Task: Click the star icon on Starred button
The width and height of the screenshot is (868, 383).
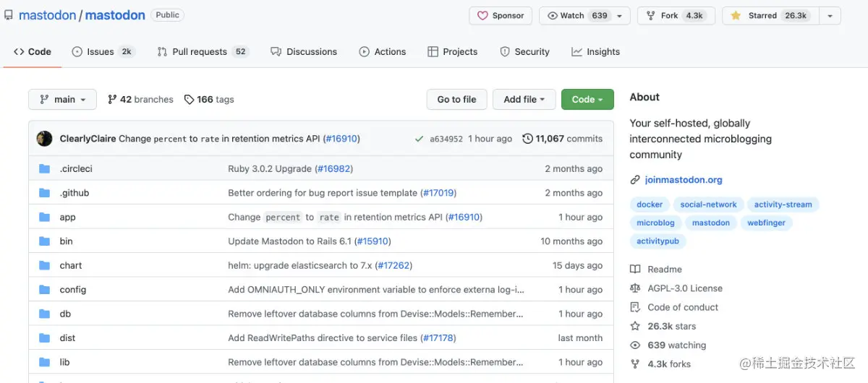Action: click(736, 16)
